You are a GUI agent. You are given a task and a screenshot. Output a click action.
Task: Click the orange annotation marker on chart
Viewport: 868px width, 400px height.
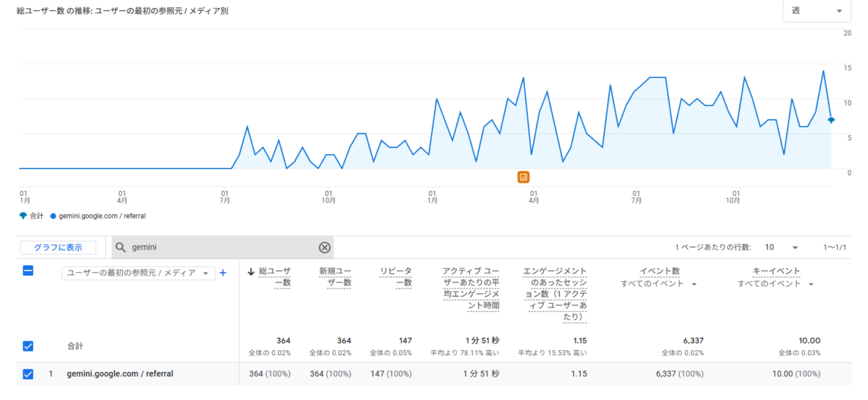click(524, 176)
